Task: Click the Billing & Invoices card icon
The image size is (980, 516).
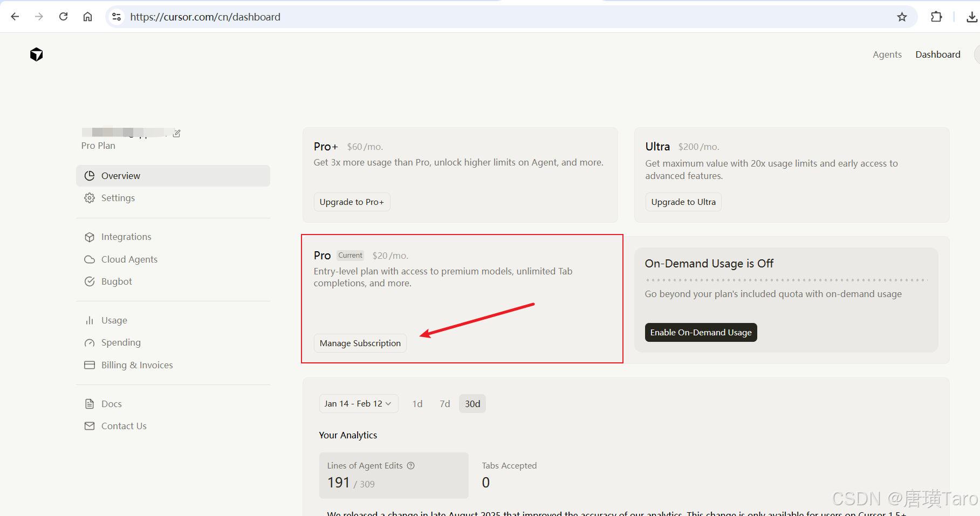Action: (x=90, y=365)
